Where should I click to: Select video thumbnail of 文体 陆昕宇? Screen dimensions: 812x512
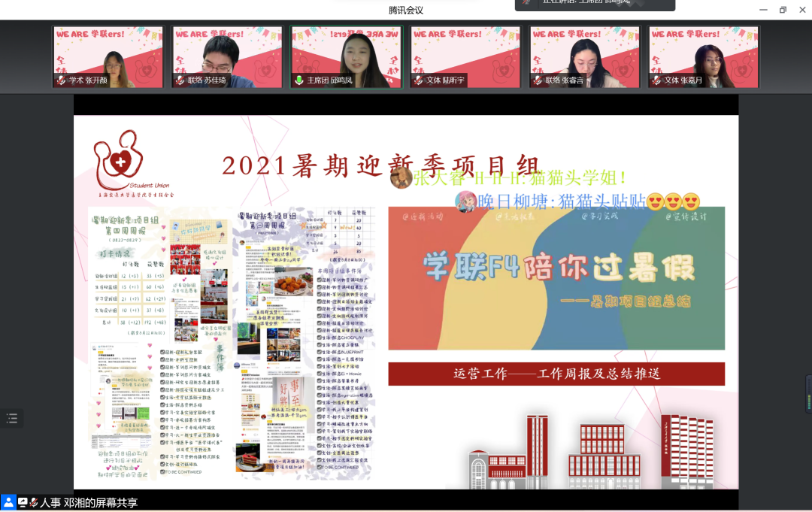click(465, 56)
